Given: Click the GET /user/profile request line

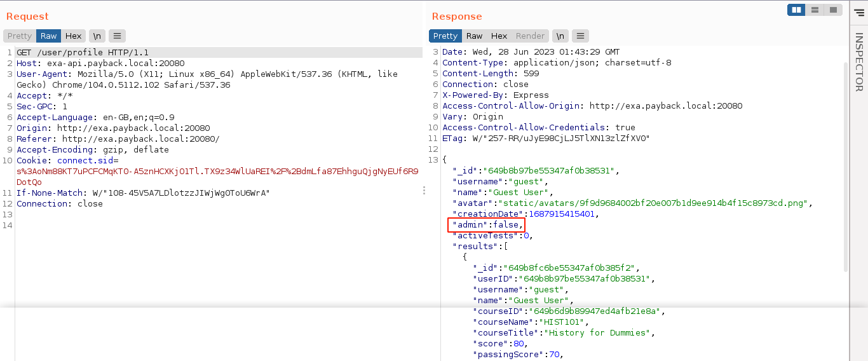Looking at the screenshot, I should pyautogui.click(x=83, y=52).
